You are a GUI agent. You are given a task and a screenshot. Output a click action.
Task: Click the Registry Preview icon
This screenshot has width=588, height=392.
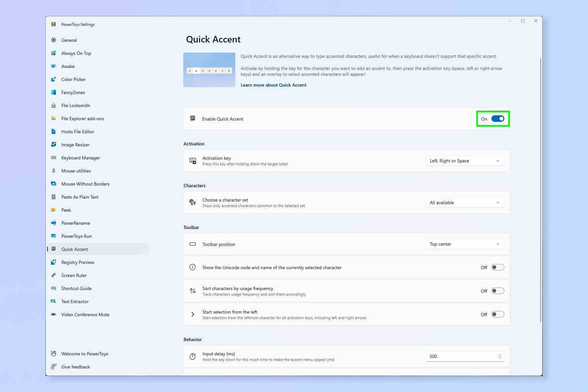54,262
